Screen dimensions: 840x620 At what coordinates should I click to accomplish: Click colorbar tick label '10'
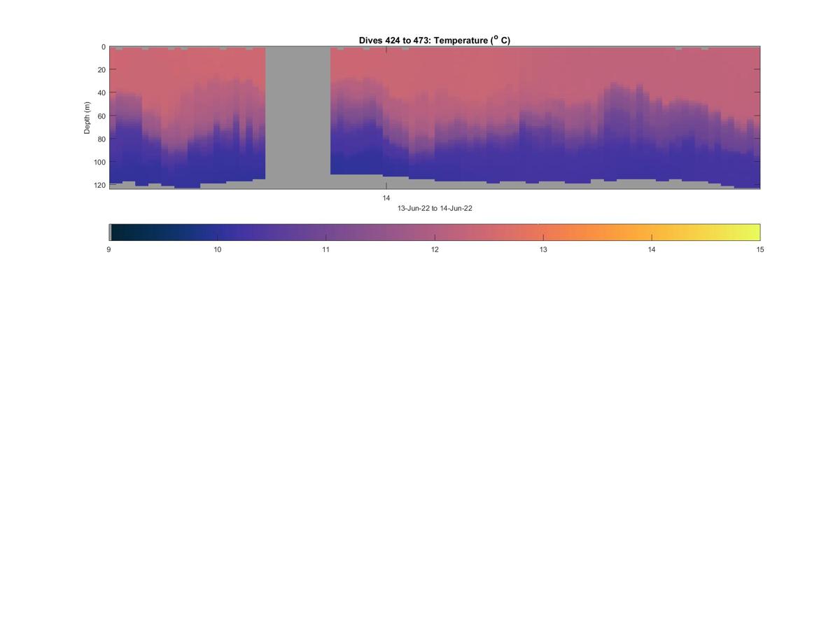click(217, 250)
